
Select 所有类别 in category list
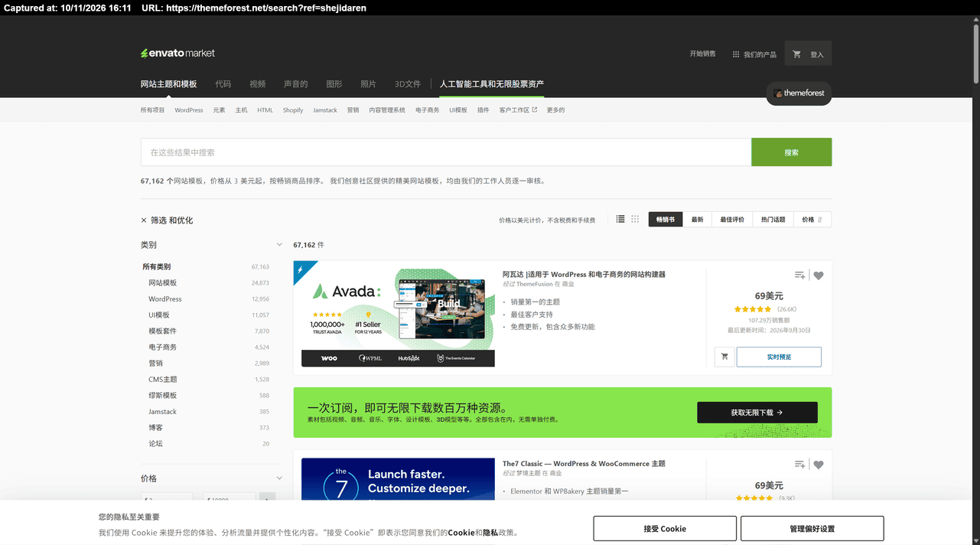[157, 267]
